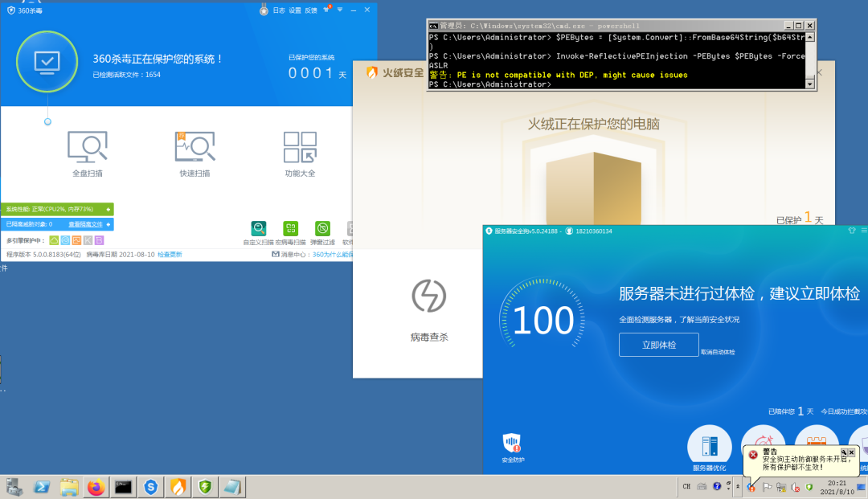Open the 360杀毒 skin shirt icon
Image resolution: width=868 pixels, height=499 pixels.
(x=327, y=10)
